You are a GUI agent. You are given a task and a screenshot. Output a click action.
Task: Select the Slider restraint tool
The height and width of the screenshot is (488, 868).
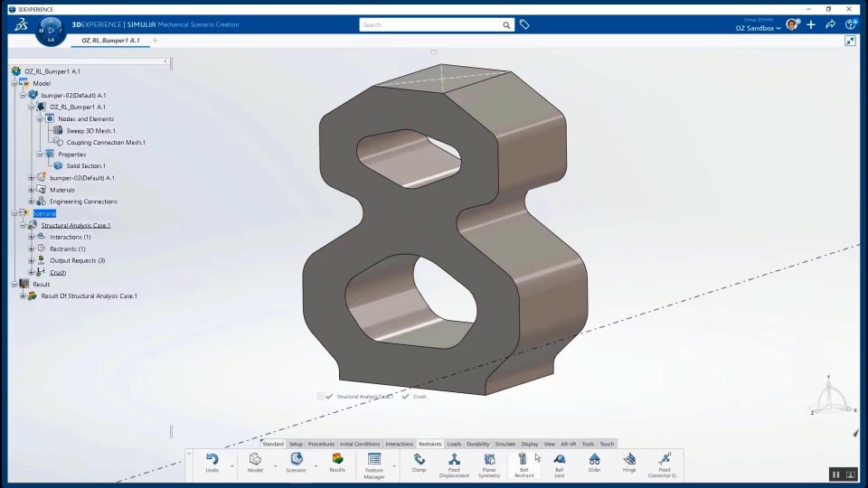pyautogui.click(x=594, y=459)
